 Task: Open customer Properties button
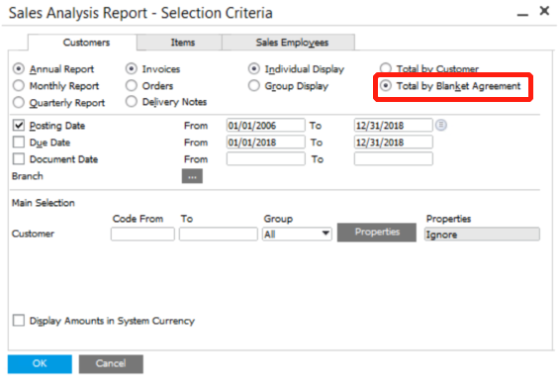click(377, 233)
